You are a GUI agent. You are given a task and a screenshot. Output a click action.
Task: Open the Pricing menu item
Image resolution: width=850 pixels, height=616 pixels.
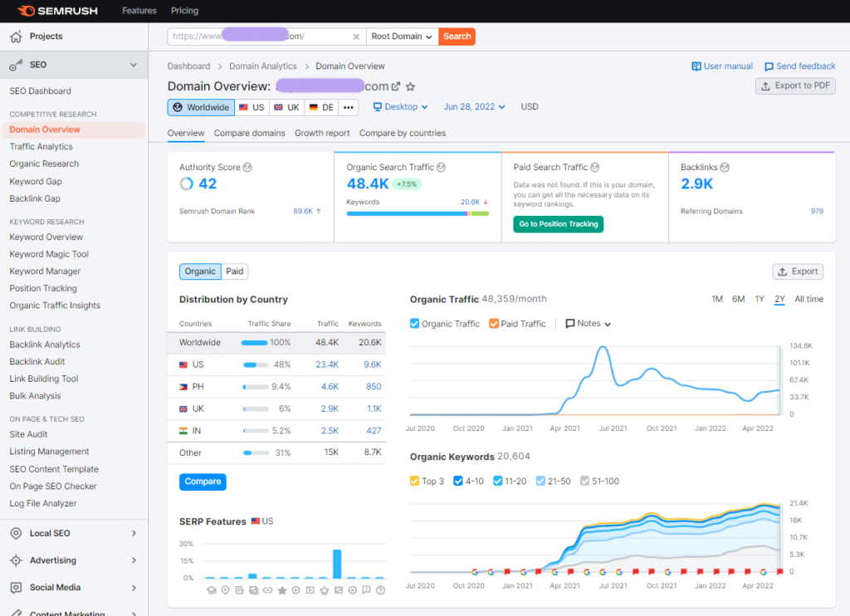click(184, 11)
